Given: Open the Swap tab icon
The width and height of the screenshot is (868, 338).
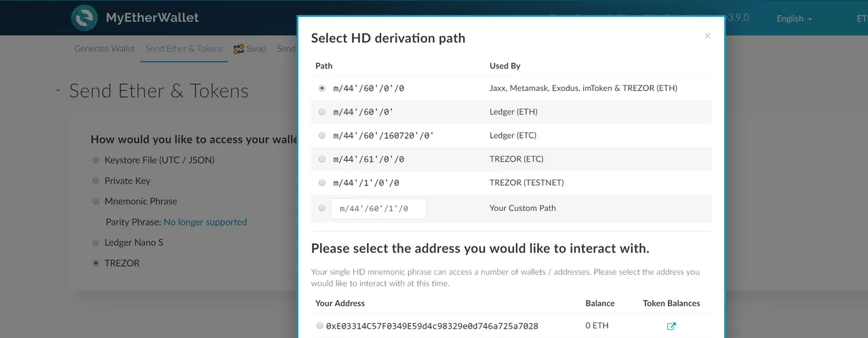Looking at the screenshot, I should 239,49.
